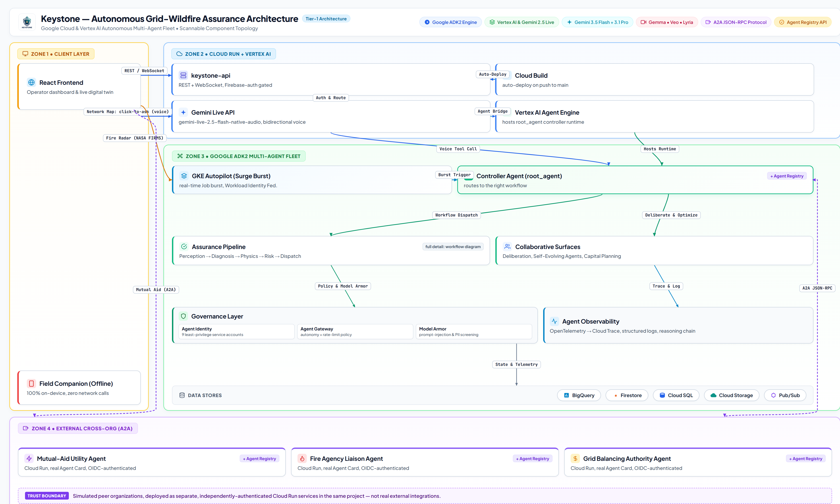Screen dimensions: 840x504
Task: Click the State & Telemetry edge label
Action: click(516, 364)
